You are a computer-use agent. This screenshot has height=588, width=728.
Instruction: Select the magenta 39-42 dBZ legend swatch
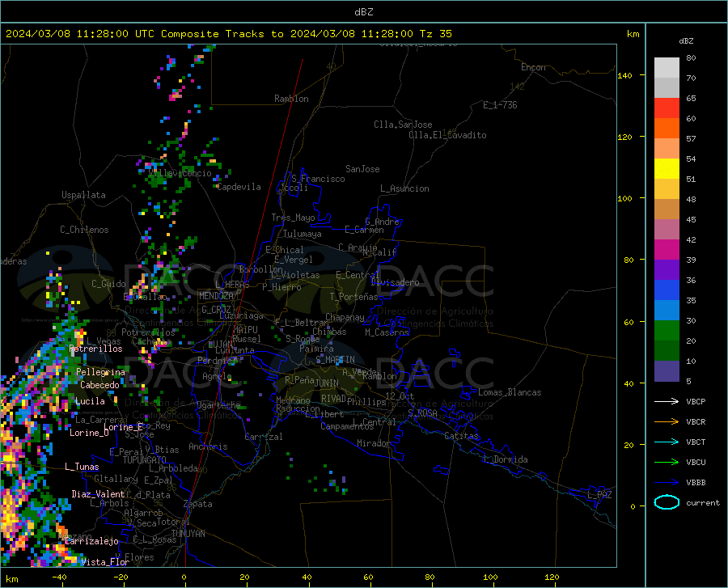(x=667, y=250)
